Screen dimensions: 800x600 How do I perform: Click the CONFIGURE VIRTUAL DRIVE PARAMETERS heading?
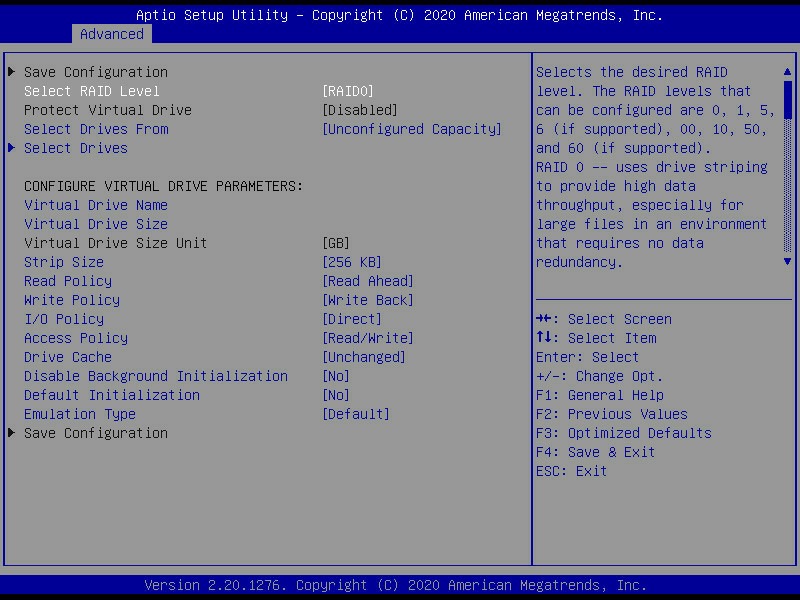164,186
